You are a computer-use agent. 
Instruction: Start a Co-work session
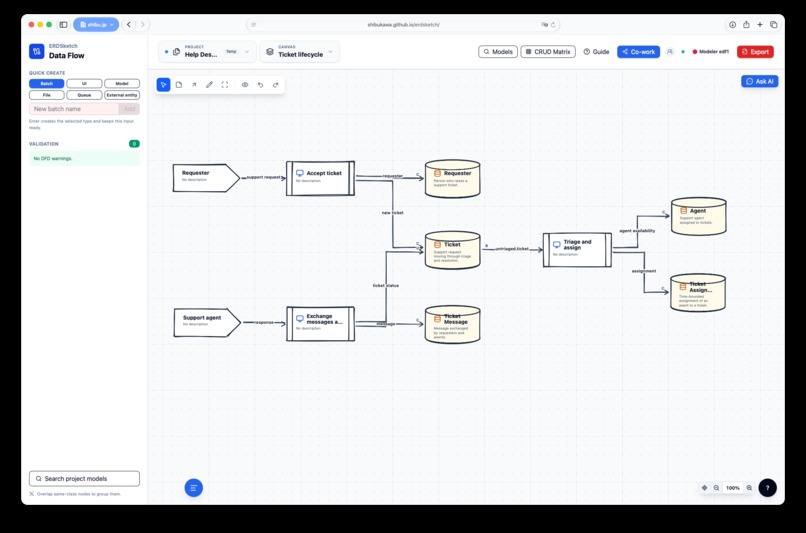(638, 51)
